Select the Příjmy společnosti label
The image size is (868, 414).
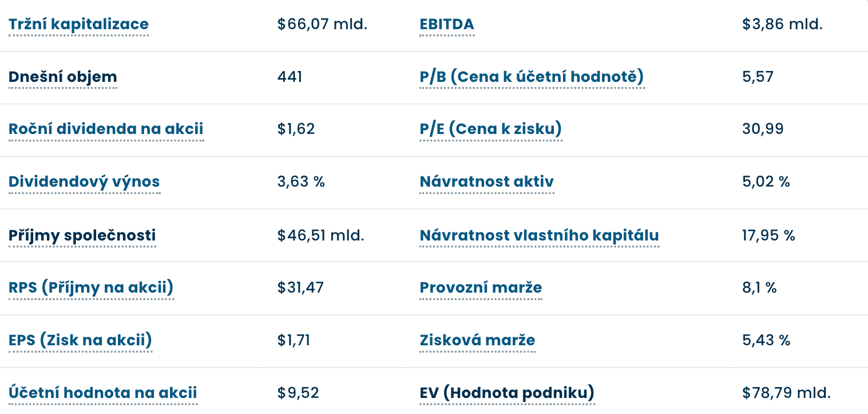[82, 235]
